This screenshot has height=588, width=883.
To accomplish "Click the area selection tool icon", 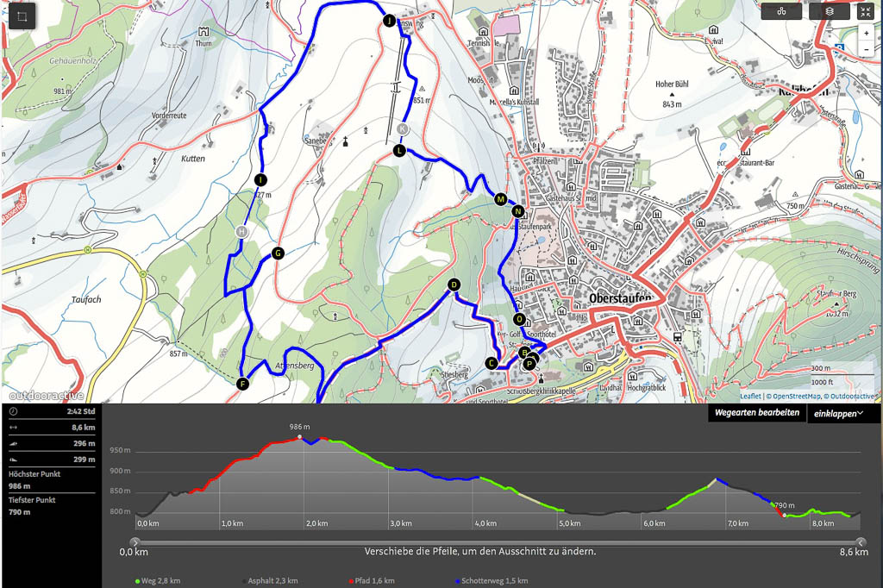I will (x=22, y=18).
